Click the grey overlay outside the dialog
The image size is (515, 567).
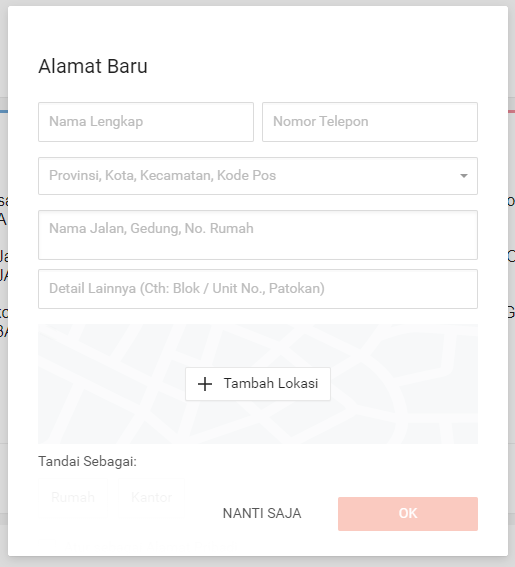click(4, 398)
